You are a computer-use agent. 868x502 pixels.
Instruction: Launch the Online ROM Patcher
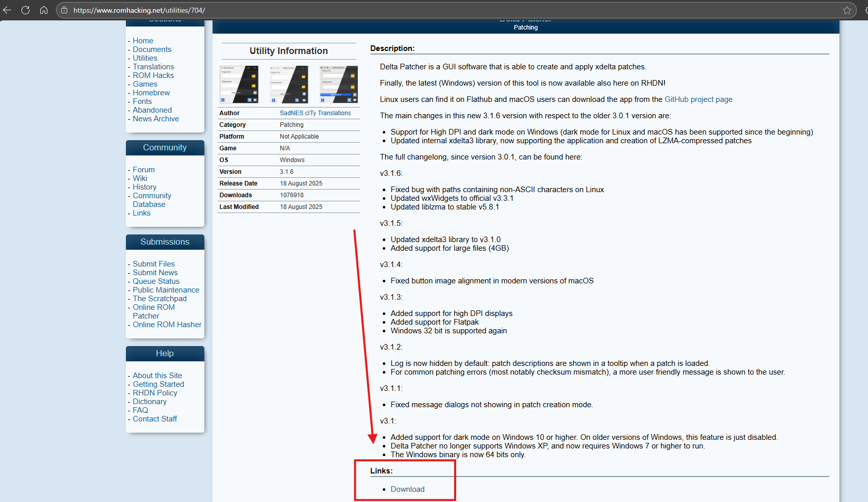tap(154, 311)
